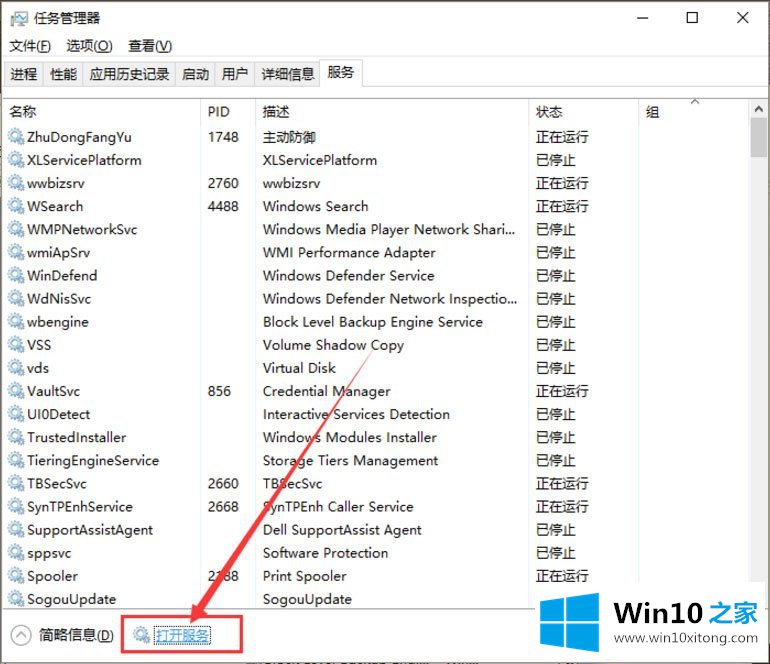Image resolution: width=770 pixels, height=664 pixels.
Task: Click the scrollbar up arrow in services list
Action: (759, 109)
